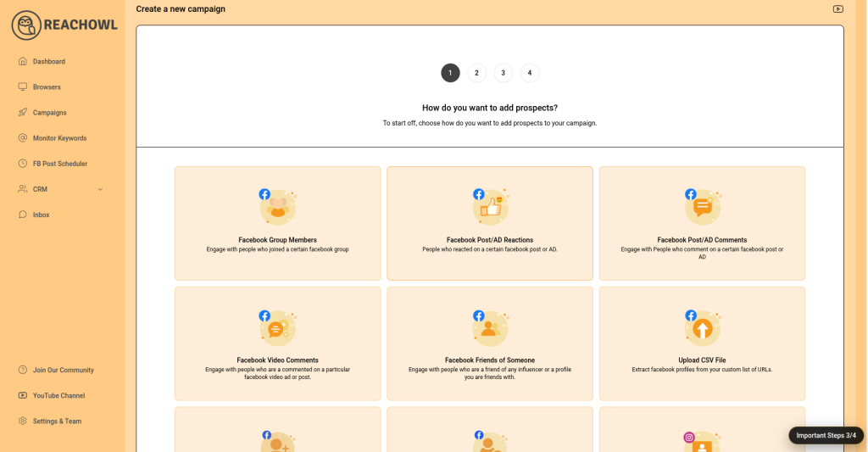
Task: Open Dashboard from the sidebar
Action: pyautogui.click(x=48, y=62)
